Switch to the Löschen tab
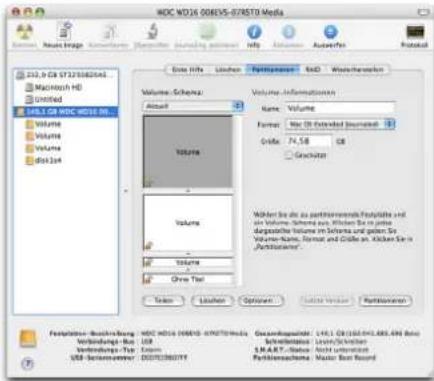 [228, 70]
